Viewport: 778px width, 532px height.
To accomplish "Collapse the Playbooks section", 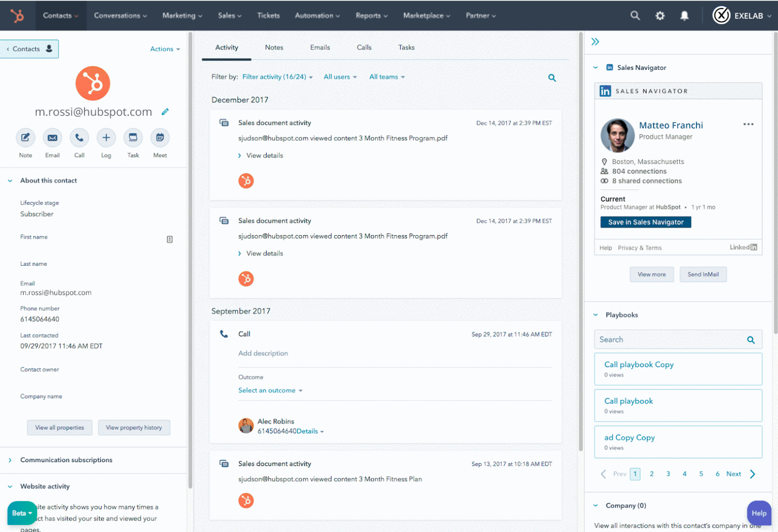I will [596, 315].
